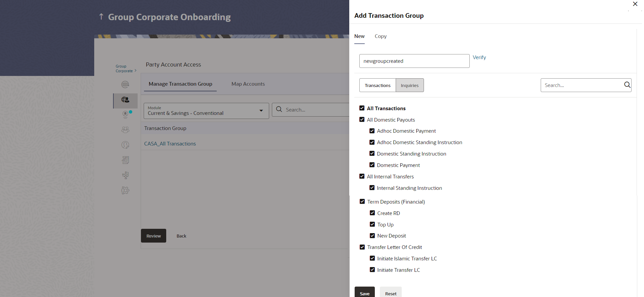Close the Add Transaction Group panel
Viewport: 644px width, 297px height.
(635, 4)
